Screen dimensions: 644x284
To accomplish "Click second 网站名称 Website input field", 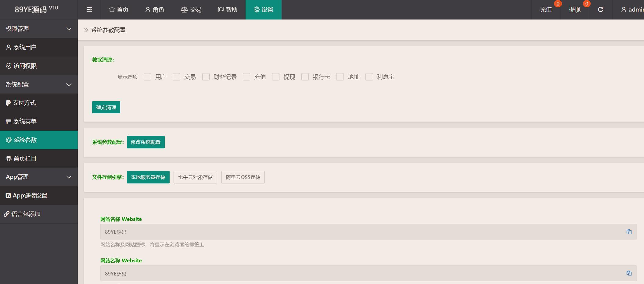I will coord(369,273).
